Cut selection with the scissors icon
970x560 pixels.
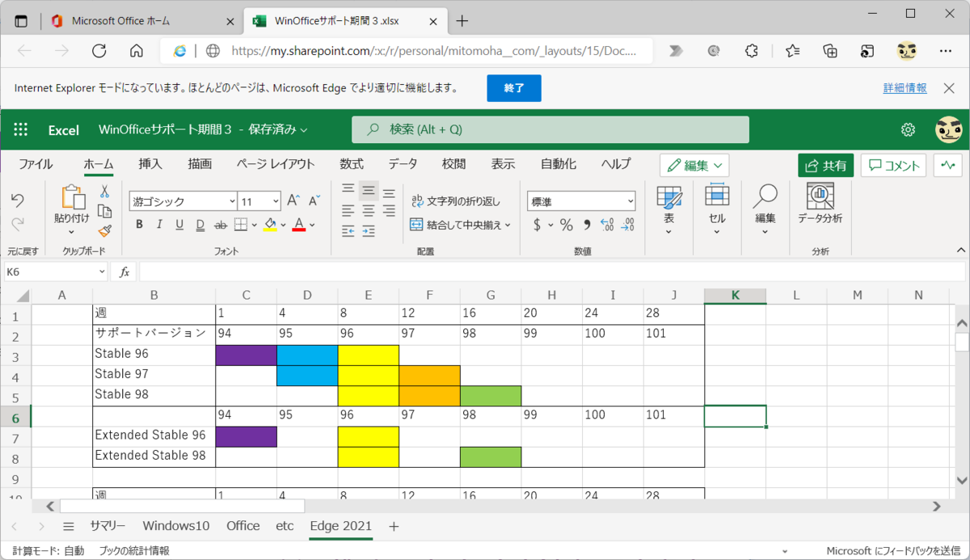(x=104, y=192)
